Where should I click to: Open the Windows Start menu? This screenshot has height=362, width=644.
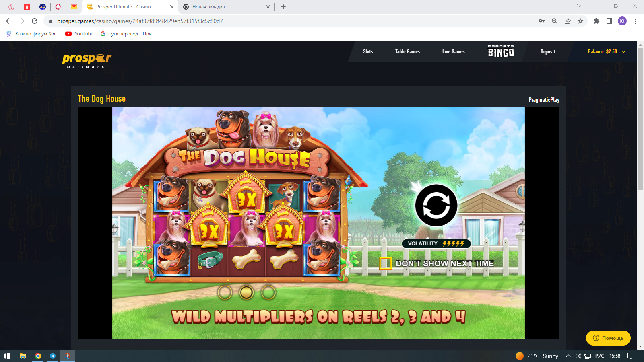pos(7,356)
